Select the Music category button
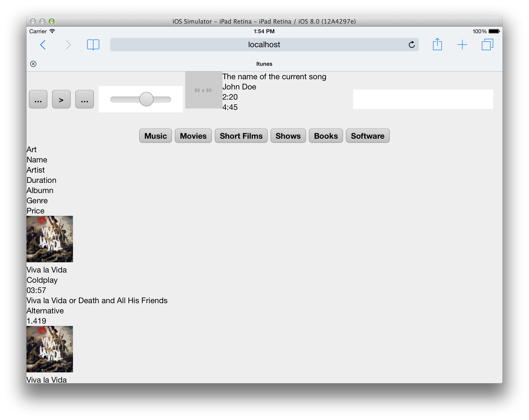 (155, 136)
